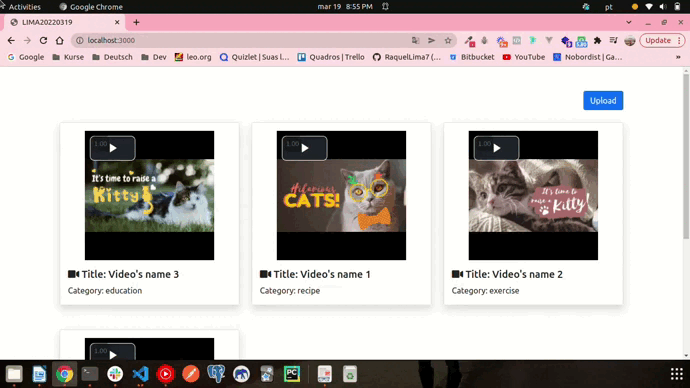Open Slack from the dock
Image resolution: width=690 pixels, height=388 pixels.
click(115, 374)
